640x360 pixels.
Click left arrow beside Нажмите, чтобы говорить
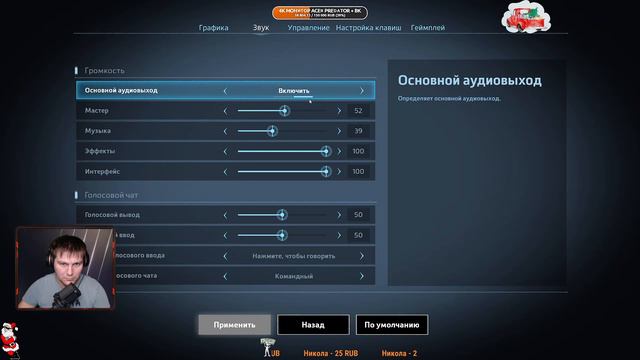(x=225, y=256)
